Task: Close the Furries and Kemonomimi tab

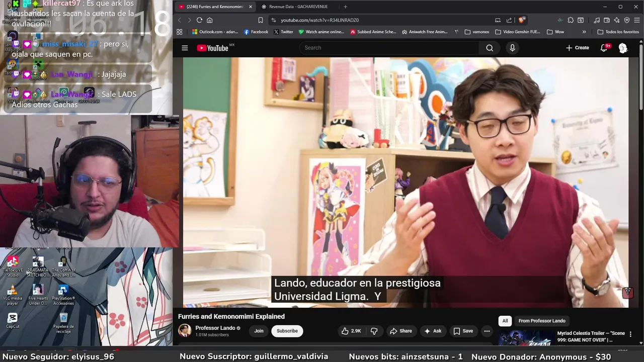Action: [250, 7]
